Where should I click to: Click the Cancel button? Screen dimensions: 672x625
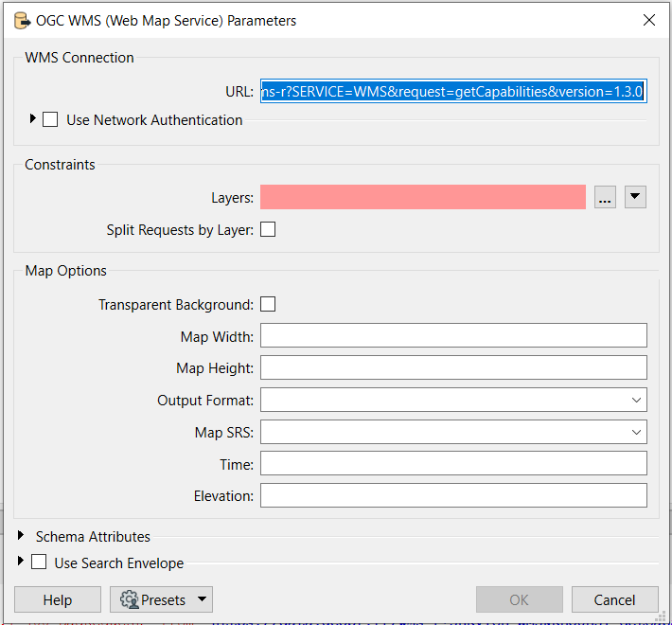pos(614,599)
